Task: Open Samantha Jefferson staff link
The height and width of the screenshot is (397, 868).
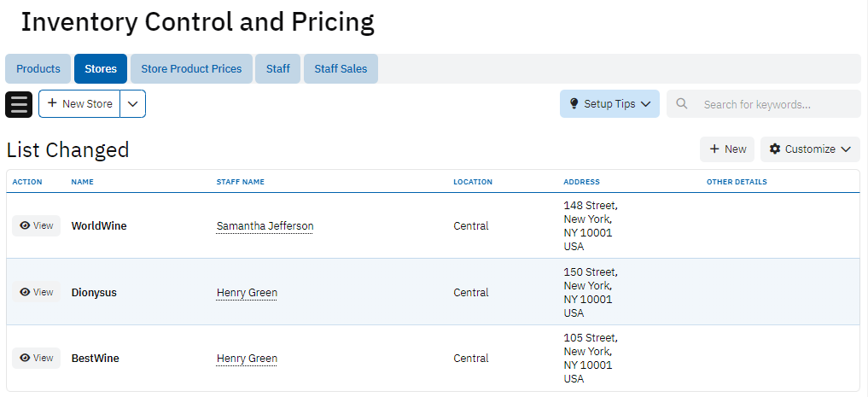Action: click(265, 226)
